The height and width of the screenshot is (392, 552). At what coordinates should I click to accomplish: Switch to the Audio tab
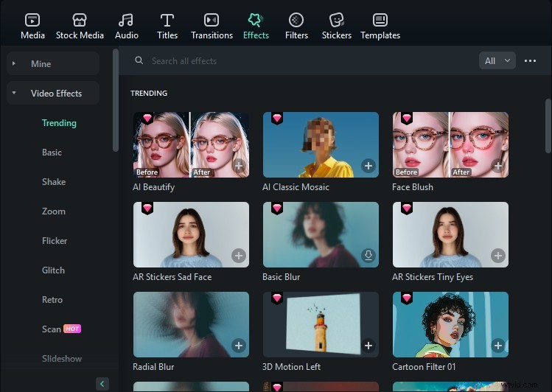(126, 26)
